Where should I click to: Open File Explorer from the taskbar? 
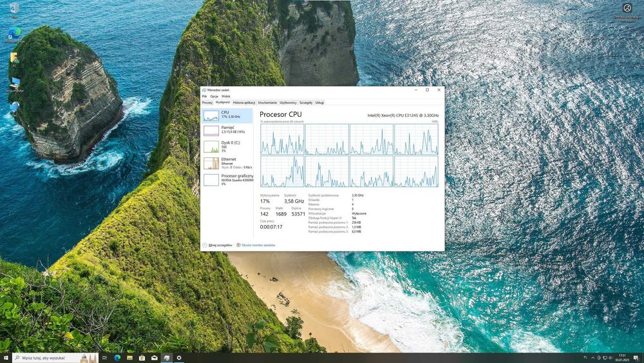pos(129,358)
